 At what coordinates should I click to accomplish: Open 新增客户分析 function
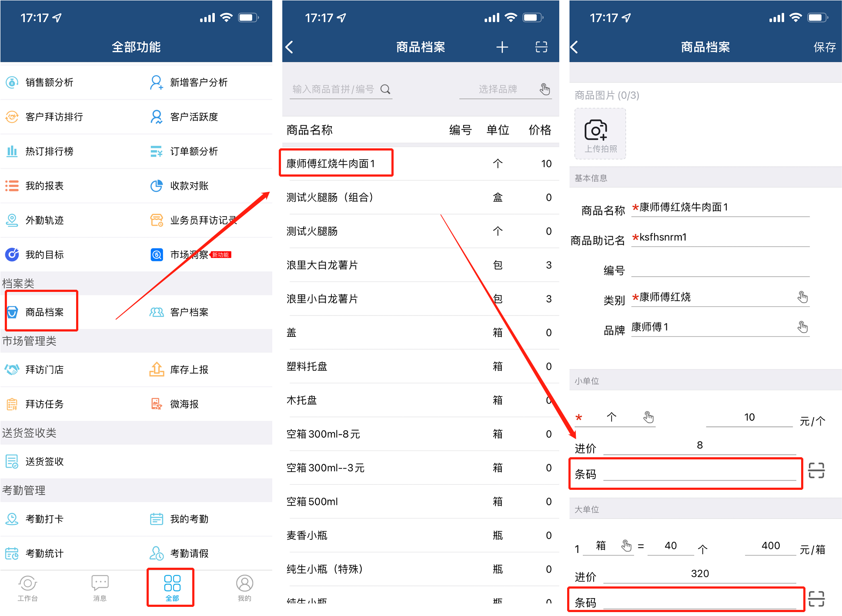coord(188,82)
